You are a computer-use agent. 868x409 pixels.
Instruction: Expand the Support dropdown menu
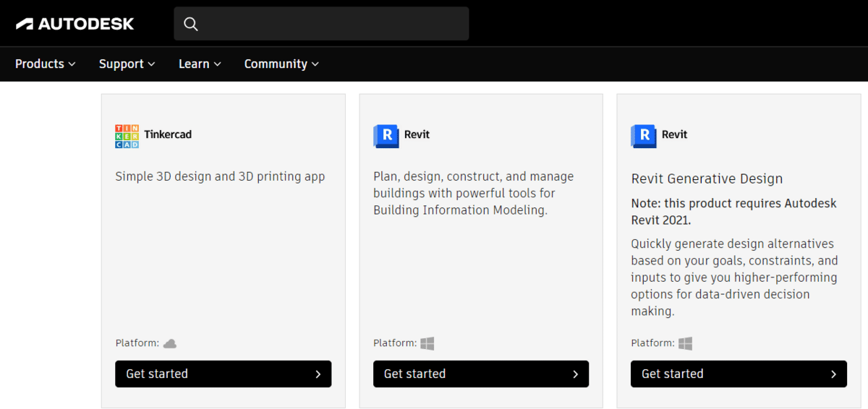(127, 64)
